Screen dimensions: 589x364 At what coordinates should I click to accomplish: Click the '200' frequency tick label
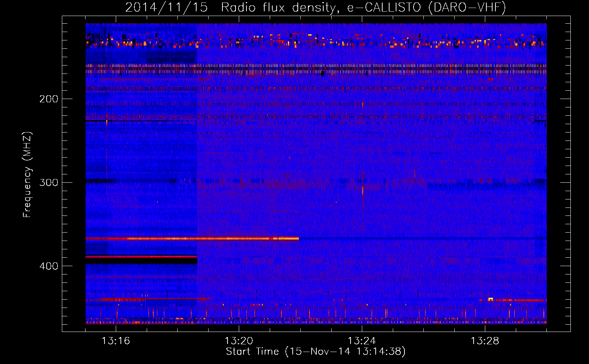tap(49, 99)
